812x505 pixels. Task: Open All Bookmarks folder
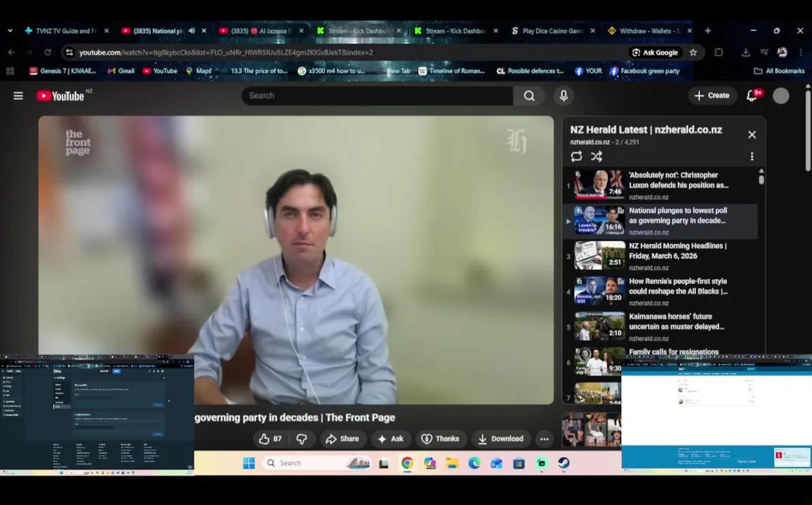click(779, 71)
